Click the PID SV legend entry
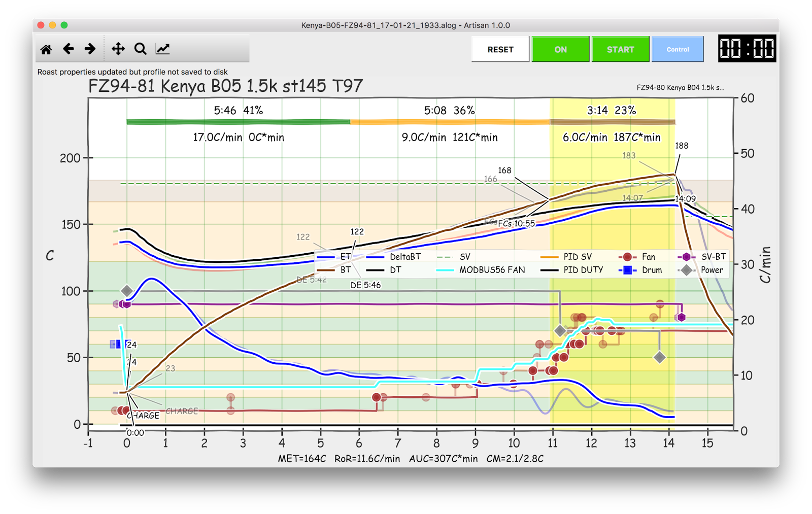The width and height of the screenshot is (812, 514). 566,257
